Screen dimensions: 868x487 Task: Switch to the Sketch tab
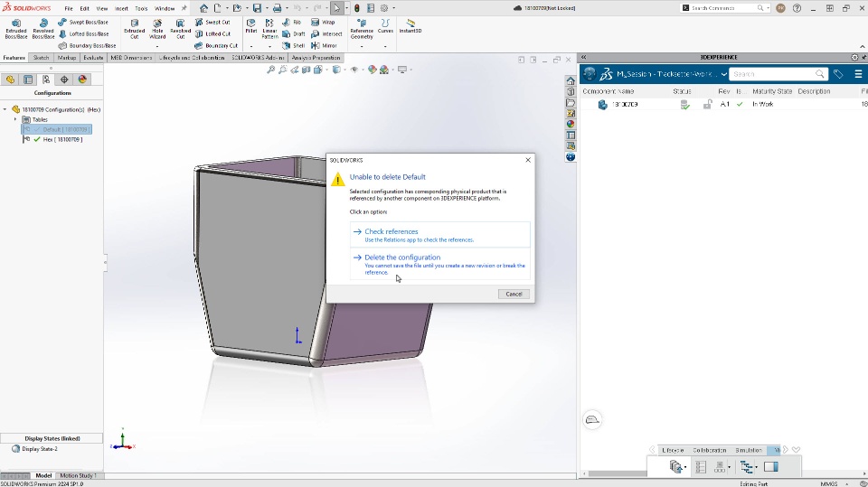pos(41,58)
